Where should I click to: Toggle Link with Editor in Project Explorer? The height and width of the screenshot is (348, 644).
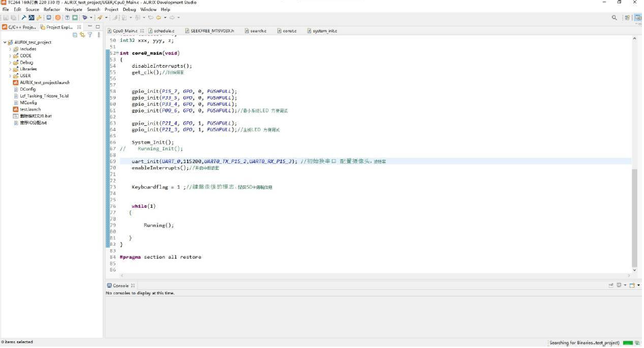(x=83, y=35)
